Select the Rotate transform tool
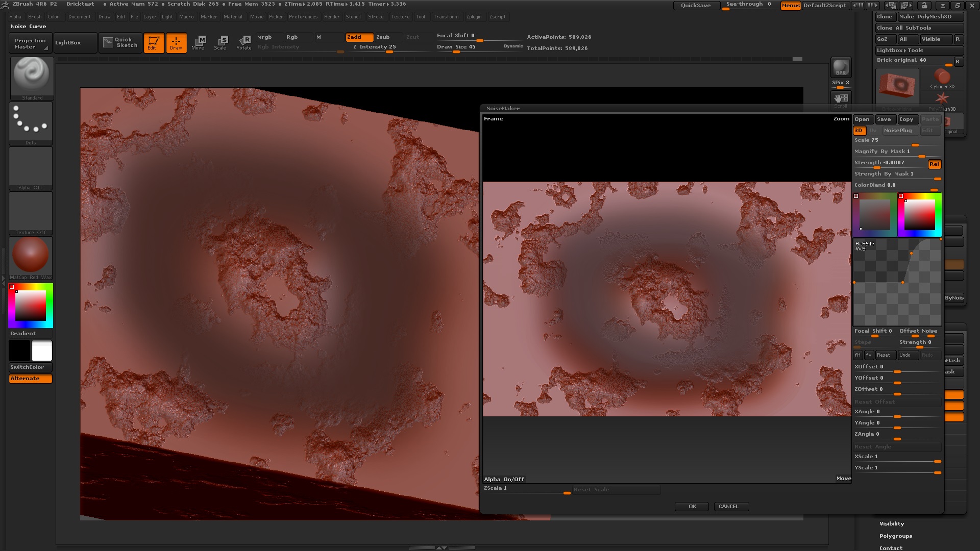The width and height of the screenshot is (980, 551). (244, 43)
